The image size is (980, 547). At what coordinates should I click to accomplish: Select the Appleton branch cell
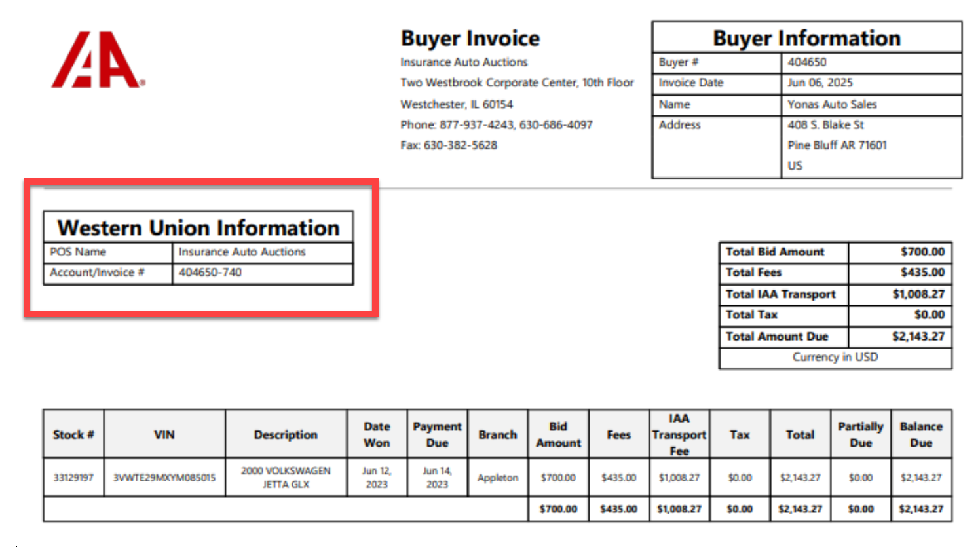tap(497, 478)
